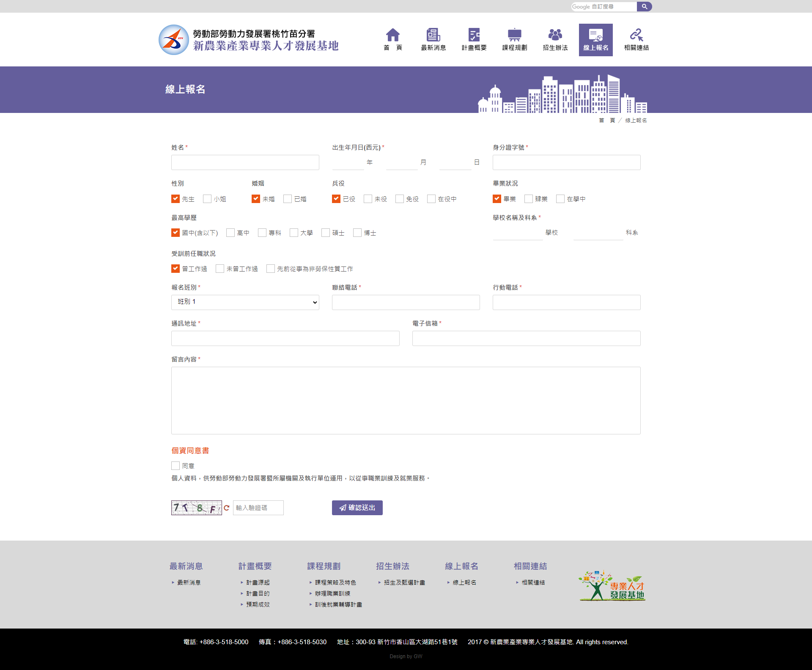Open the 招生辦法 people group icon

click(555, 35)
